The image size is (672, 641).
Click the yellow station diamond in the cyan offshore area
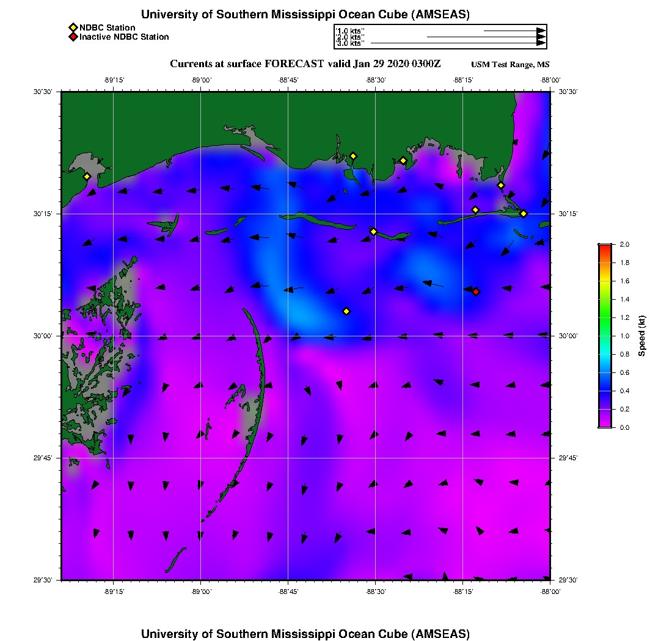coord(346,311)
